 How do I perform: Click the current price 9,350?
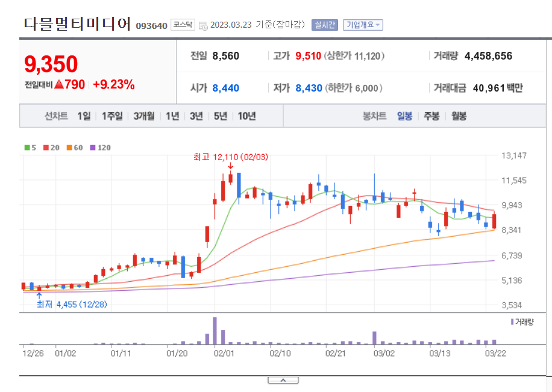point(51,64)
